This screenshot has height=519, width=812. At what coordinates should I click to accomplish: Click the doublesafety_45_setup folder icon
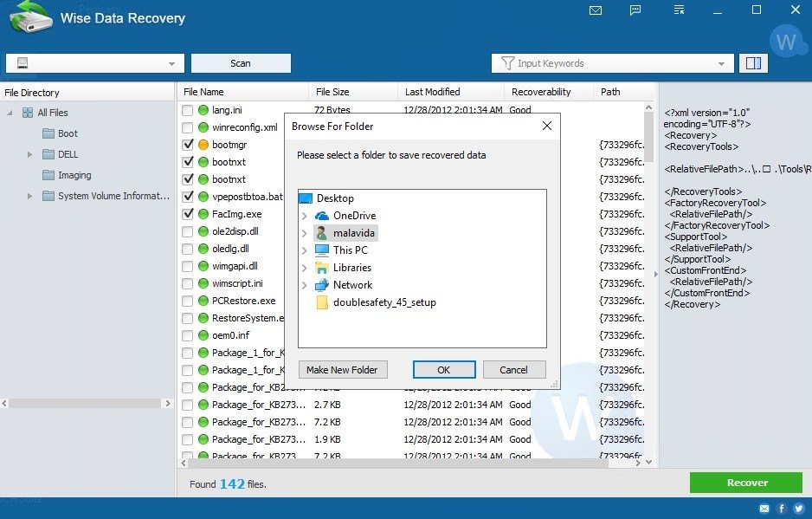pos(322,302)
